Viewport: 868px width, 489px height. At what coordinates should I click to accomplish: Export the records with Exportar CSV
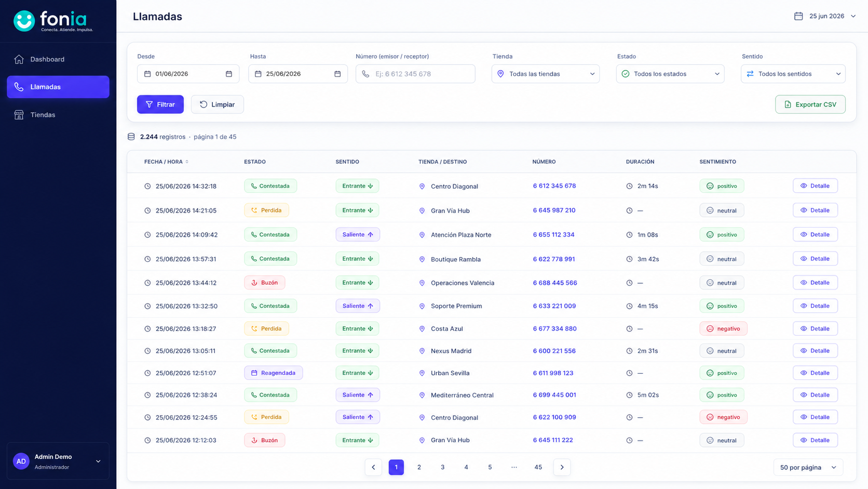pos(810,104)
